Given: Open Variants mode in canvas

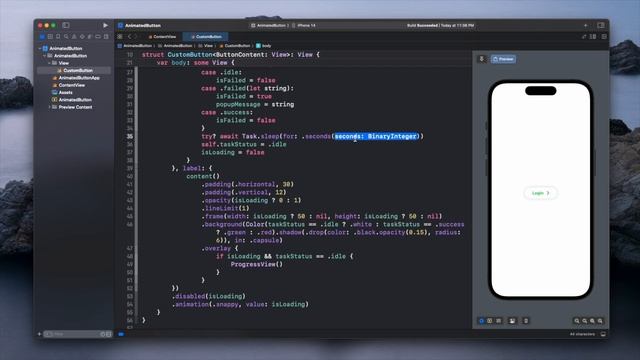Looking at the screenshot, I should [499, 321].
